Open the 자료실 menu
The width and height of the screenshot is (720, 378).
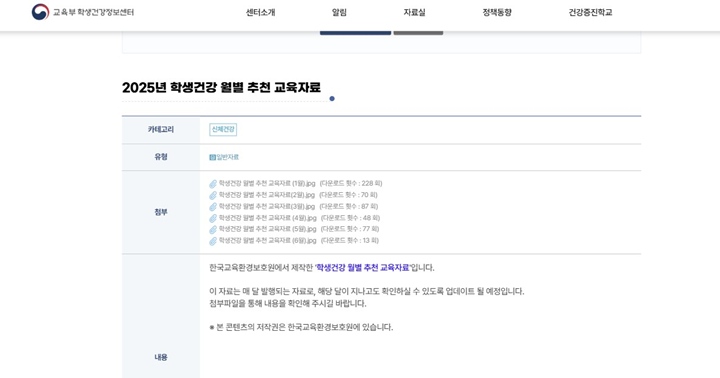414,12
